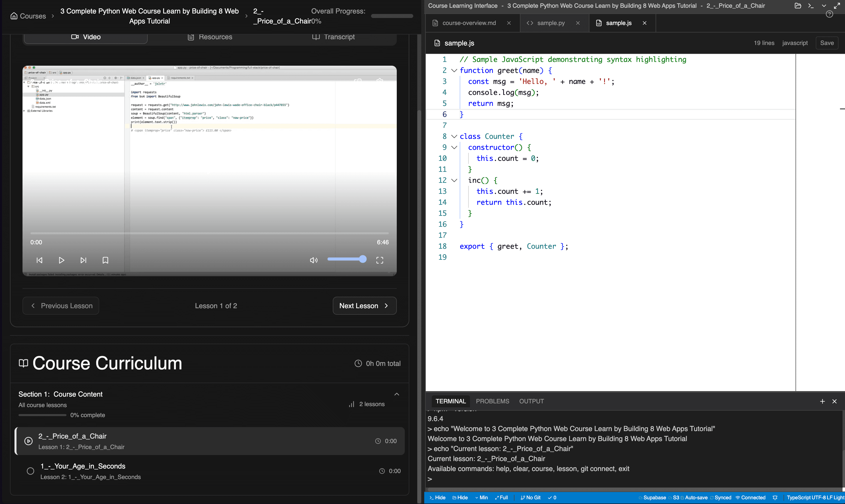Click the notification bell in the status bar
The image size is (845, 504).
(775, 498)
